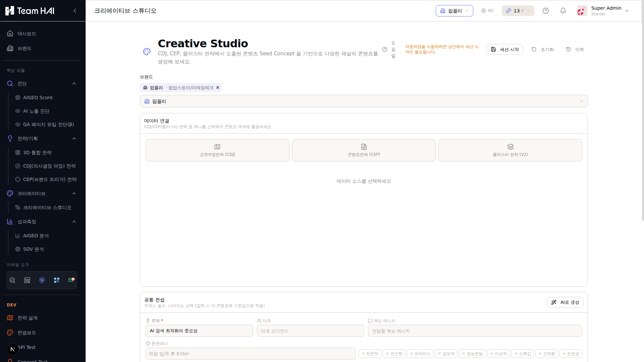This screenshot has width=644, height=362.
Task: Click the search-check marketing tool icon
Action: pos(12,280)
